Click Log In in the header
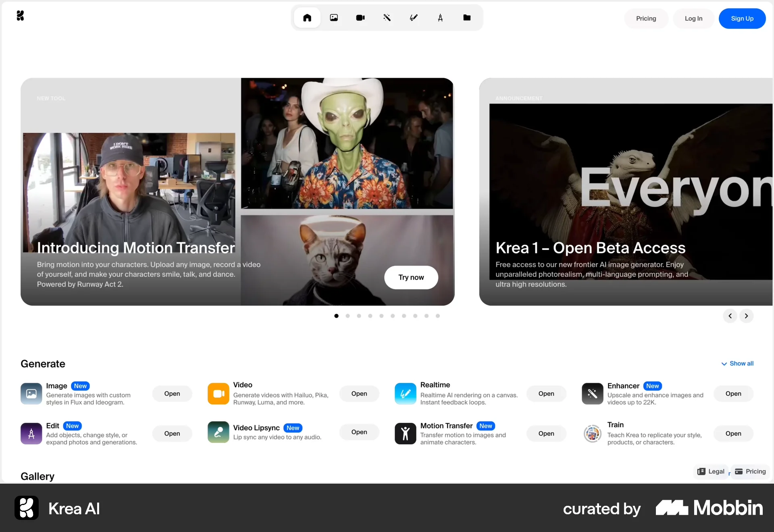 tap(693, 18)
